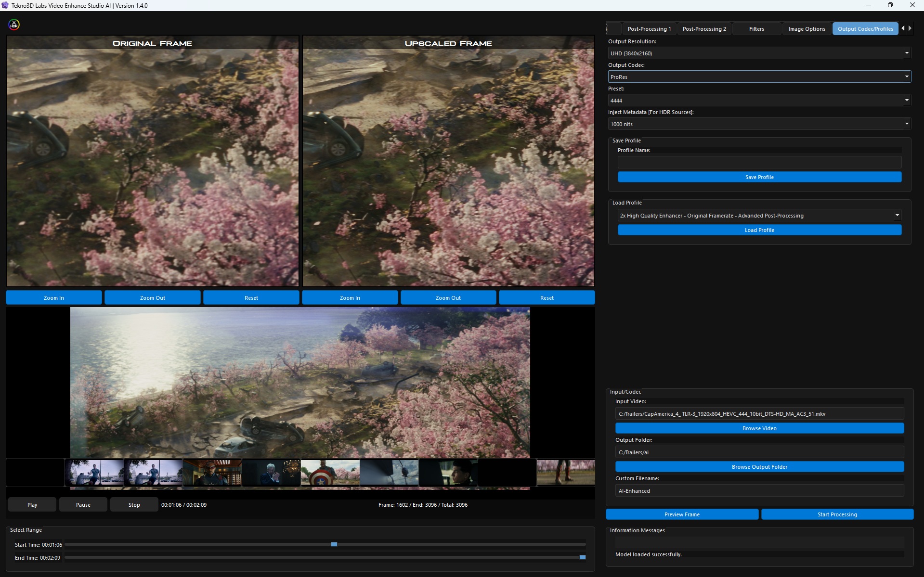This screenshot has width=924, height=577.
Task: Open the Post-Processing 1 tab
Action: [x=649, y=29]
